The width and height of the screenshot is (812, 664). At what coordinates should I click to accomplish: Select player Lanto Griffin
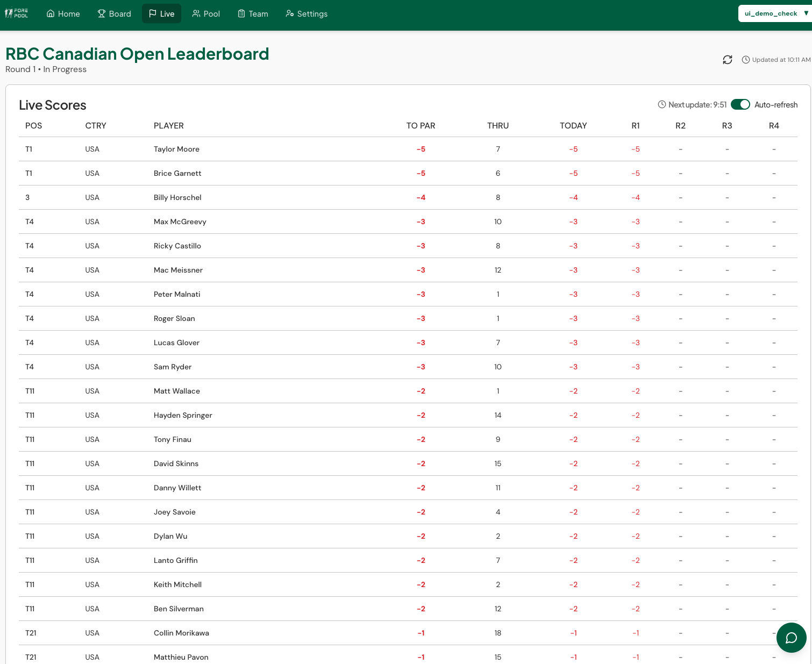[x=176, y=560]
